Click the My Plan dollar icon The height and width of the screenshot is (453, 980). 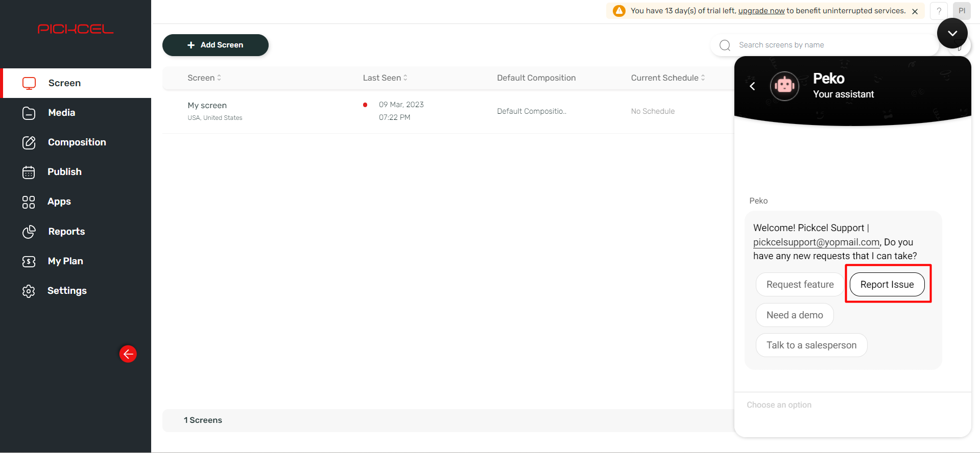29,261
